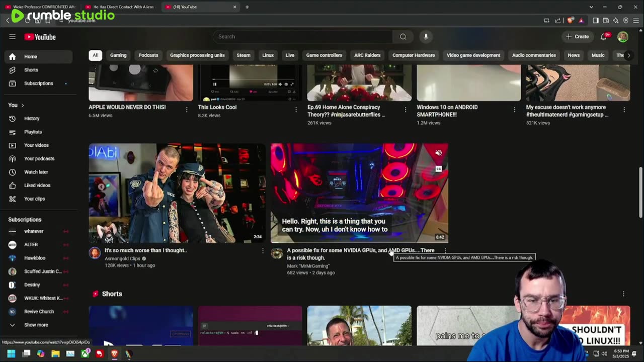Viewport: 644px width, 362px height.
Task: Switch to 'He Has Direct Contact With Aliens' tab
Action: tap(120, 7)
